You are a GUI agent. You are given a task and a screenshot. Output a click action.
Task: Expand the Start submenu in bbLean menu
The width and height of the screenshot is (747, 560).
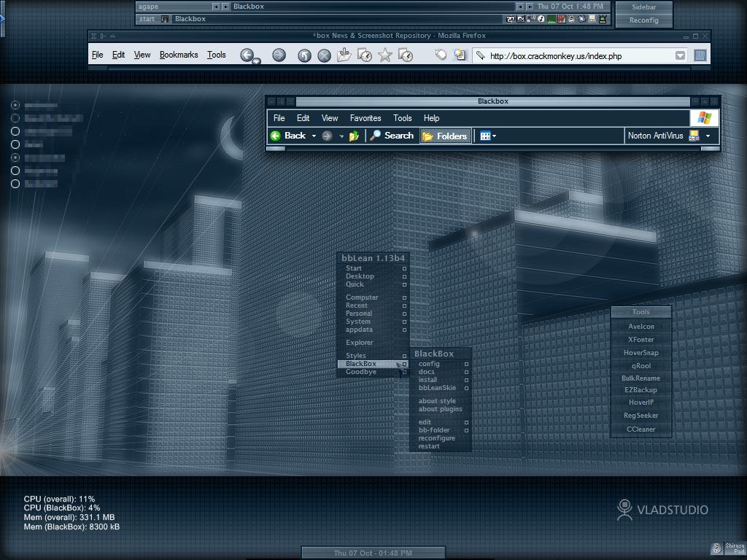(373, 268)
